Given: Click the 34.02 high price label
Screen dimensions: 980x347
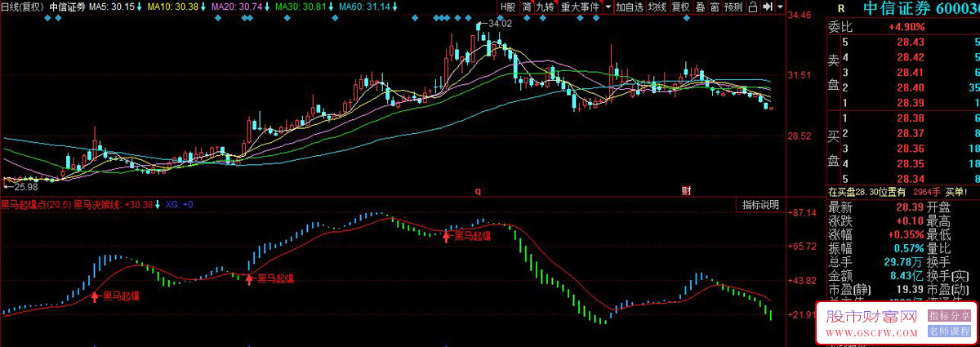Looking at the screenshot, I should [500, 24].
